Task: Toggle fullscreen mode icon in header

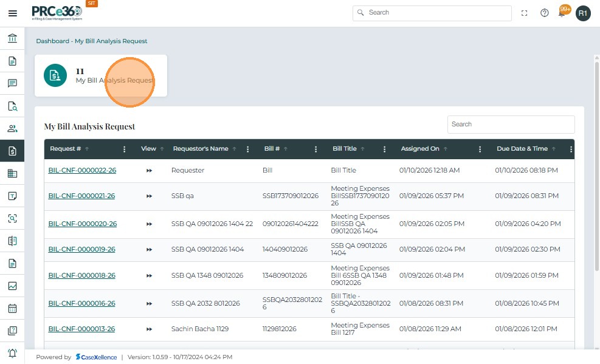Action: coord(525,13)
